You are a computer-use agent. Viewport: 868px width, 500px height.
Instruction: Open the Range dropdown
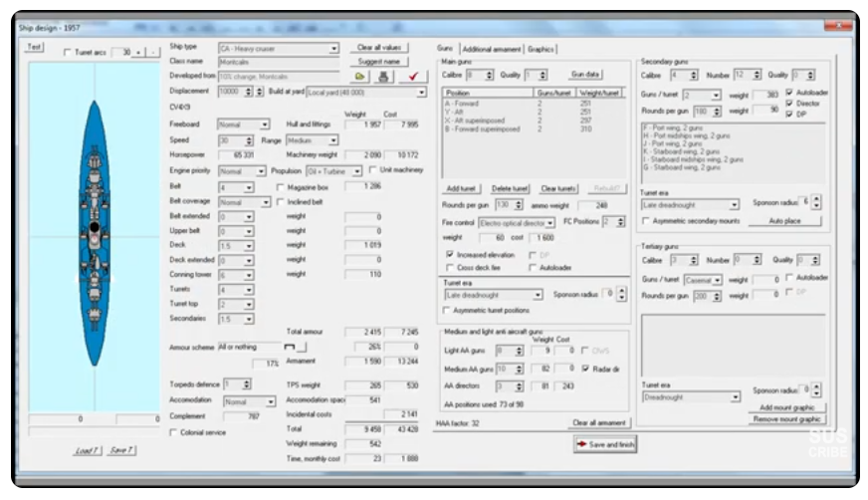pos(333,140)
